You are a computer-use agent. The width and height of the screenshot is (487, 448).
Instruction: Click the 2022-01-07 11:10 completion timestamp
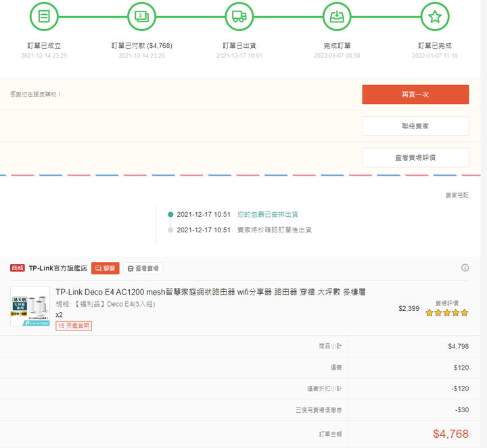pos(435,55)
